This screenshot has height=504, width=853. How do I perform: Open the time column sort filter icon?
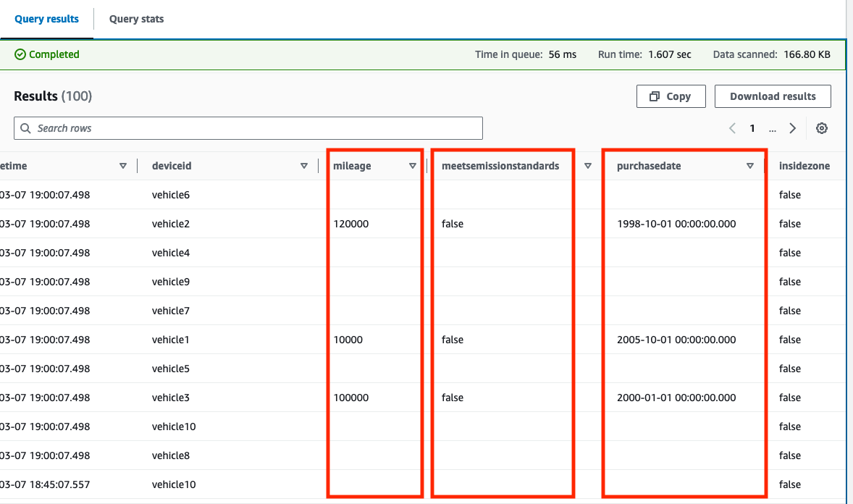[122, 165]
